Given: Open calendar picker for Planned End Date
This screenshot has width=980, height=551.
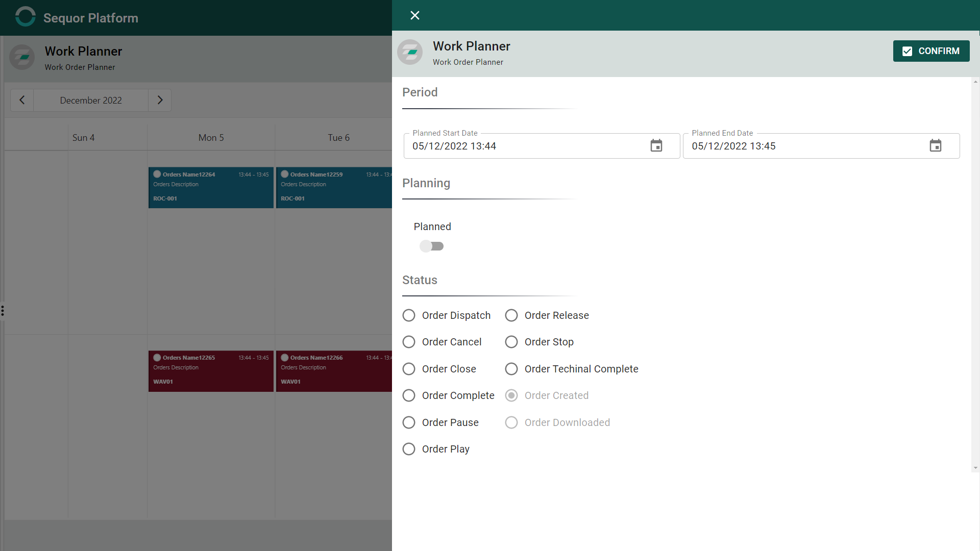Looking at the screenshot, I should pos(936,146).
